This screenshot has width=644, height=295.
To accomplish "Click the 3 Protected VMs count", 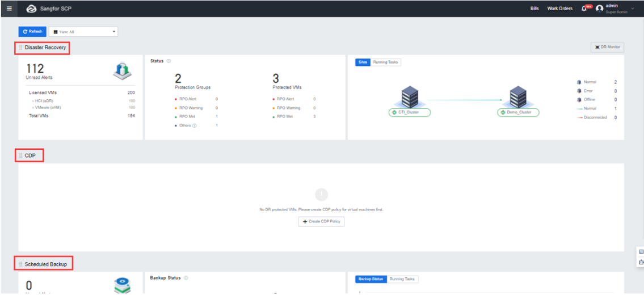I will [276, 78].
